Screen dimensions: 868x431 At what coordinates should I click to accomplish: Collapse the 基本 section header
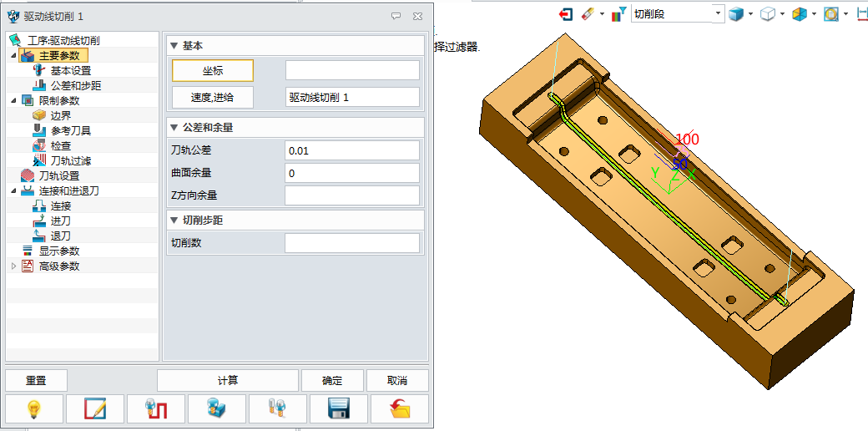174,46
